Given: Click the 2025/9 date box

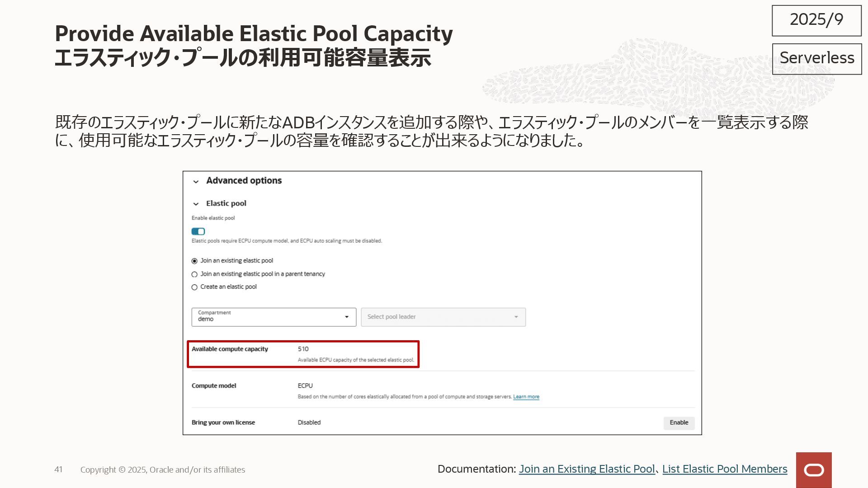Looking at the screenshot, I should [x=816, y=20].
